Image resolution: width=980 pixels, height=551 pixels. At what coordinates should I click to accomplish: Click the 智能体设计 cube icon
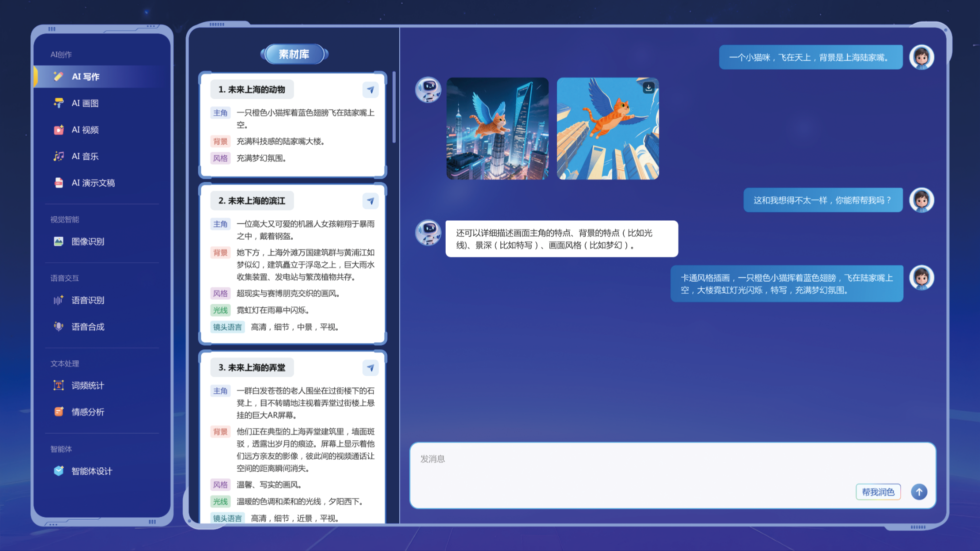tap(59, 471)
